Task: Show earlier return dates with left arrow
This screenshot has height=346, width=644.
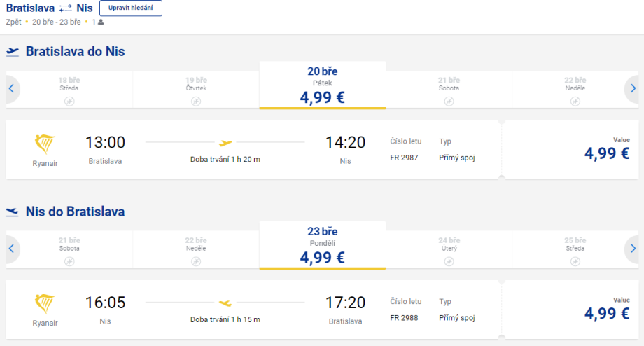Action: (10, 249)
